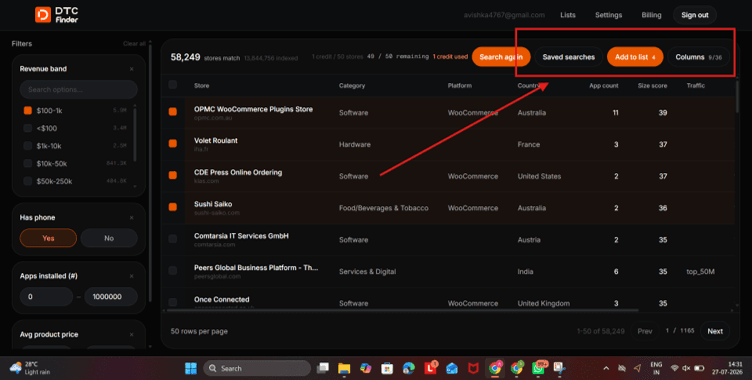752x380 pixels.
Task: Set Has phone to No
Action: pos(109,238)
